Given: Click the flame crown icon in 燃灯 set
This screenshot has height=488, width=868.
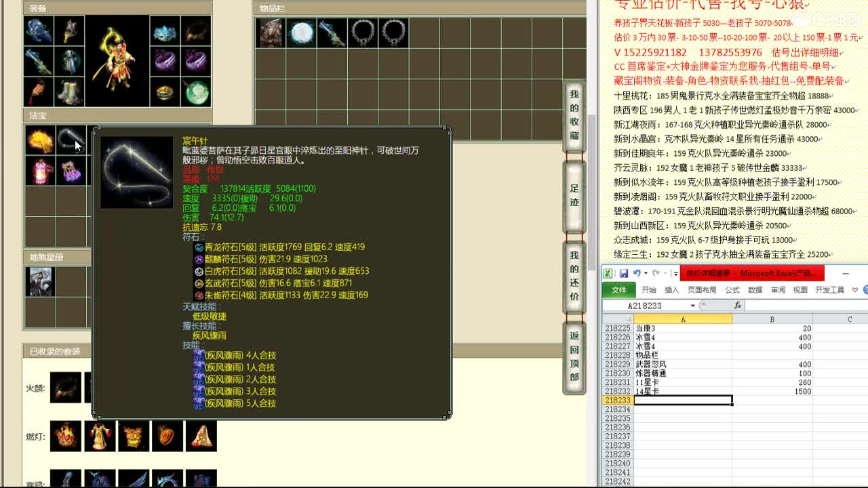Looking at the screenshot, I should point(66,436).
